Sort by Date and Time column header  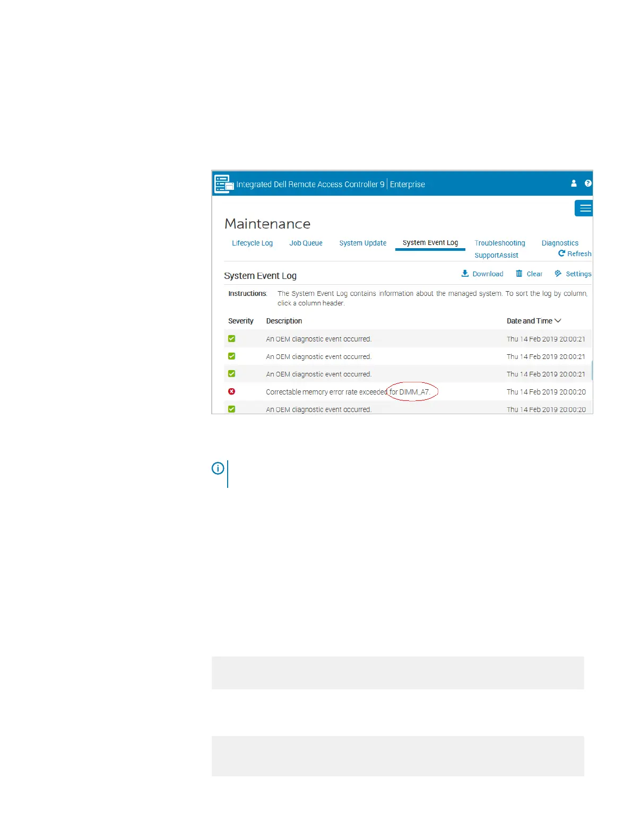pos(530,321)
